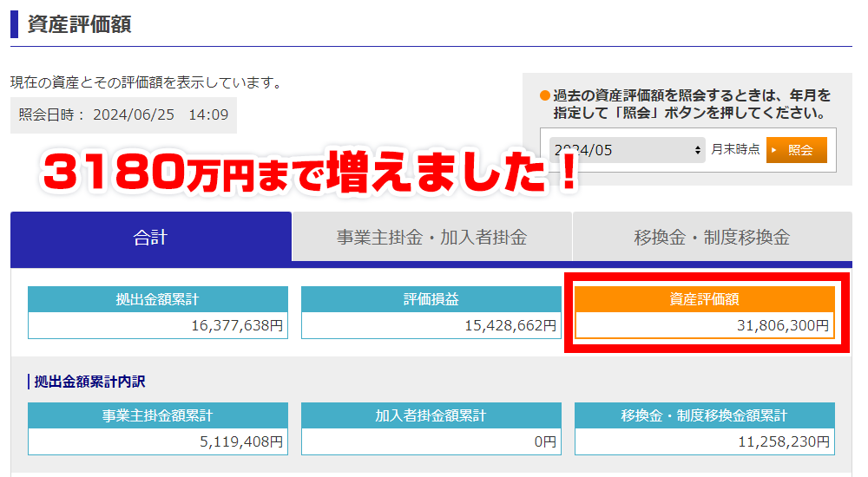Select the 合計 tab
Image resolution: width=868 pixels, height=477 pixels.
[150, 237]
